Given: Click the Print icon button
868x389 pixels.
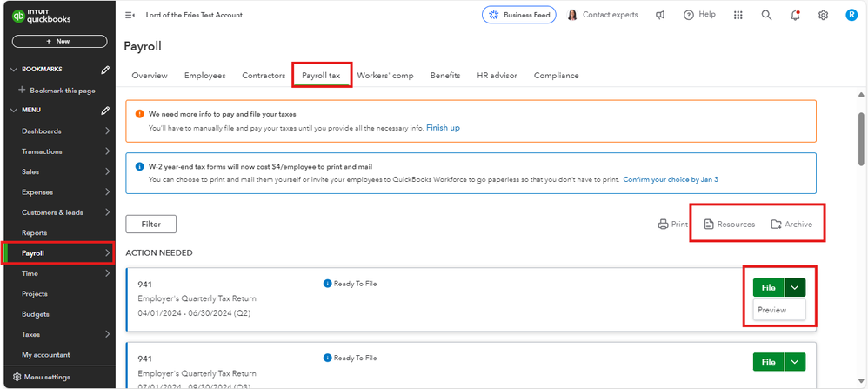Looking at the screenshot, I should pos(672,225).
